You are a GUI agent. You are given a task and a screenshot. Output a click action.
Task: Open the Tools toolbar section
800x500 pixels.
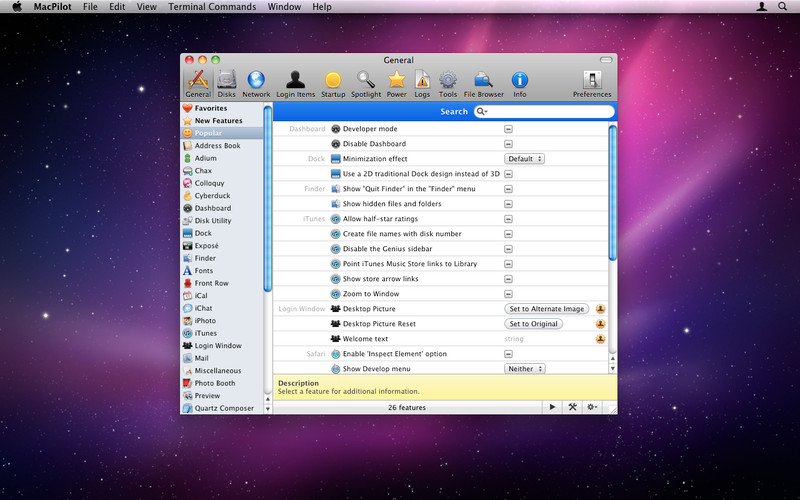pyautogui.click(x=447, y=84)
